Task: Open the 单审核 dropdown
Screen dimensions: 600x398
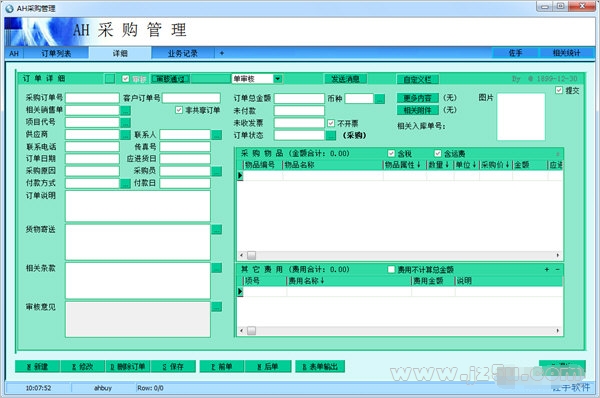Action: tap(278, 79)
